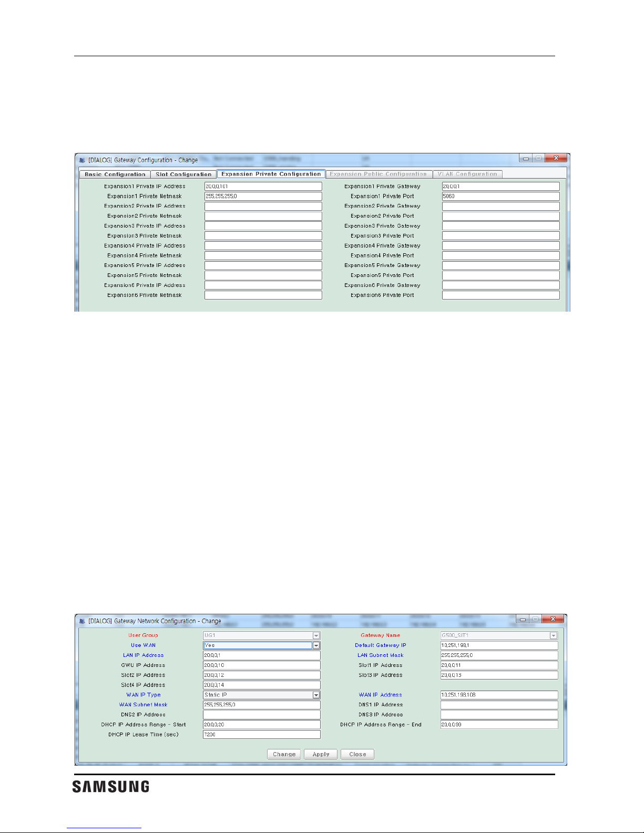
Task: Select the Slot3 IP Address field
Action: (499, 675)
